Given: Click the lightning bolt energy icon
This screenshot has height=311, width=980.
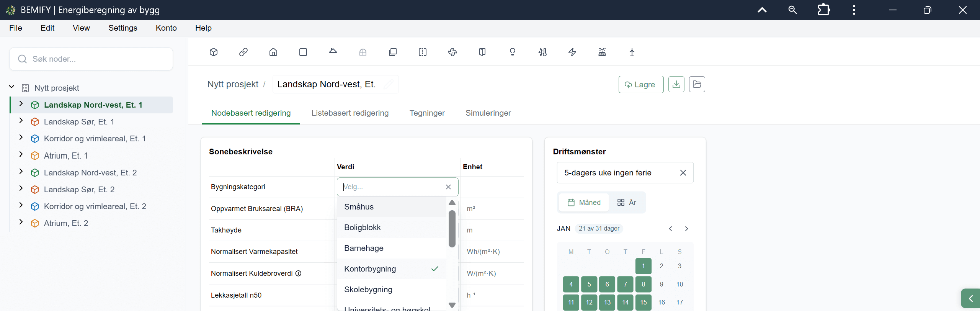Looking at the screenshot, I should [572, 52].
